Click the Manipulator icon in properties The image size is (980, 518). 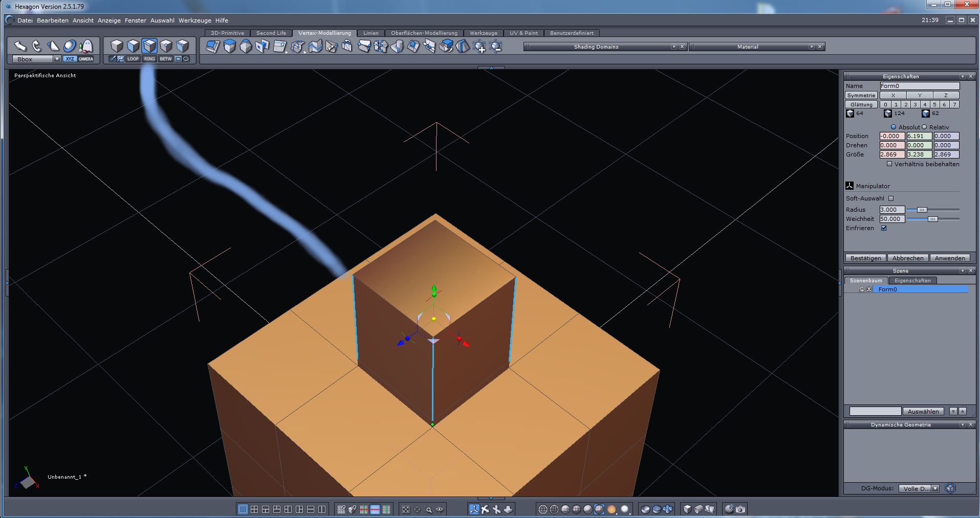coord(850,186)
